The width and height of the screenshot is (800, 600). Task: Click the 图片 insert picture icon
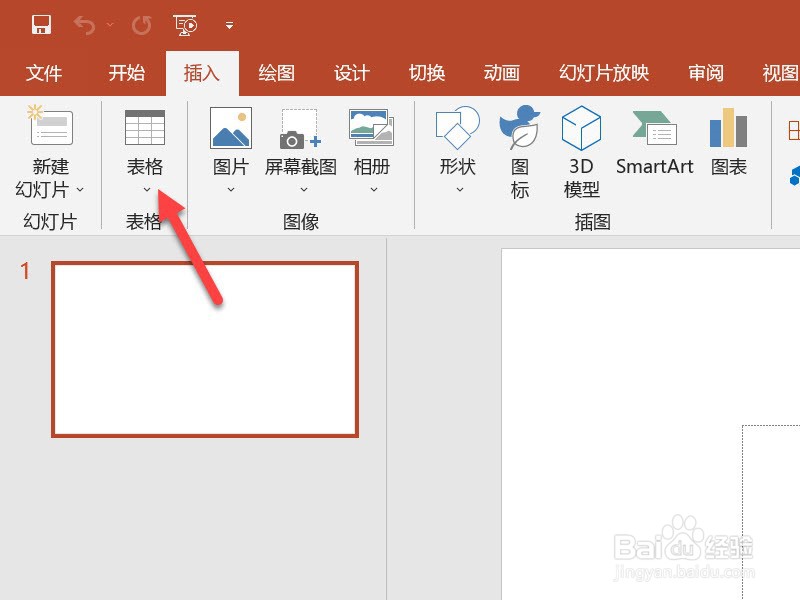click(231, 128)
